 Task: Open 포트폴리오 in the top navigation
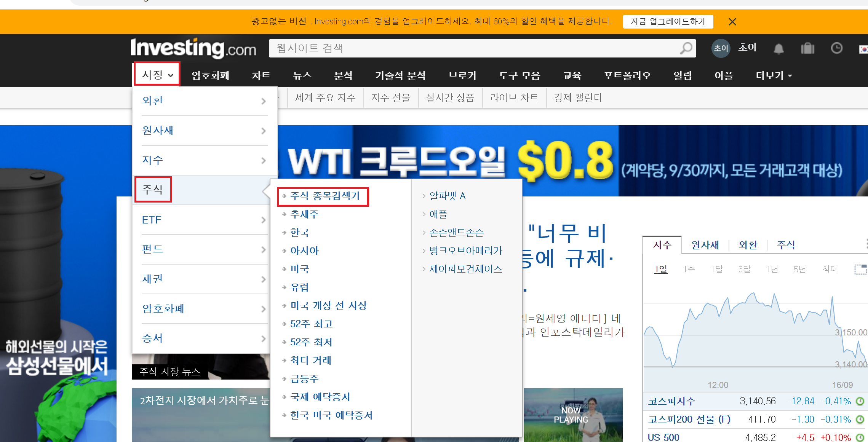[627, 75]
